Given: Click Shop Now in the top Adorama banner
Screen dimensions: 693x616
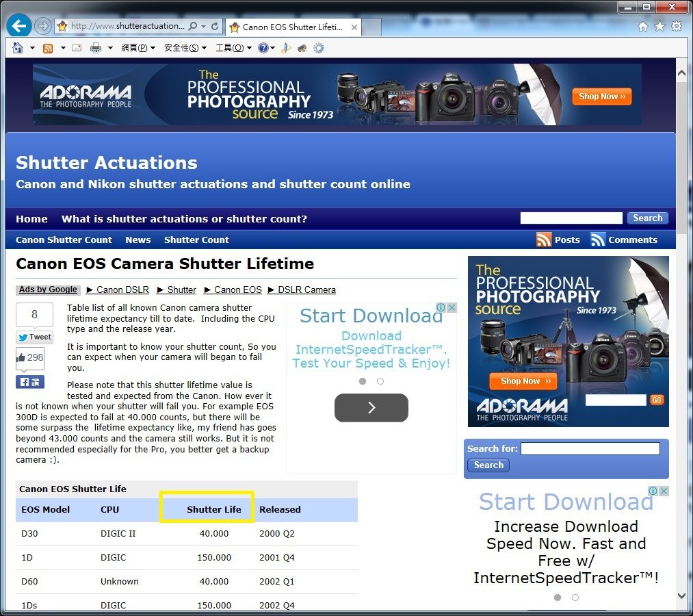Looking at the screenshot, I should point(602,97).
